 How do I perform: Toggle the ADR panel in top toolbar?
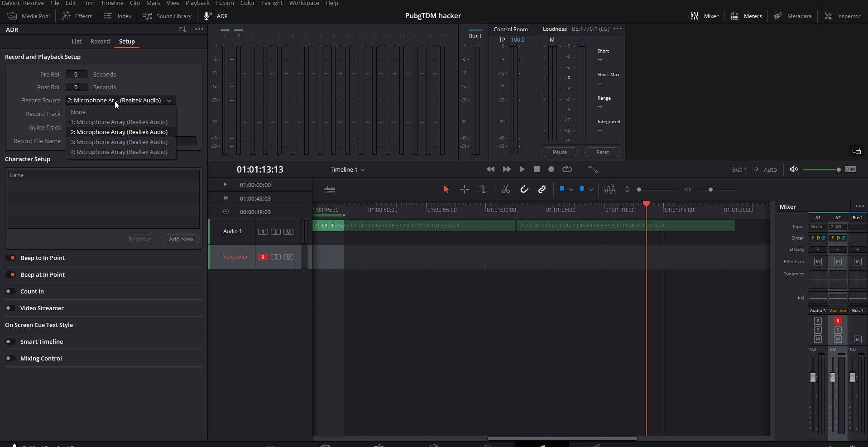coord(216,16)
